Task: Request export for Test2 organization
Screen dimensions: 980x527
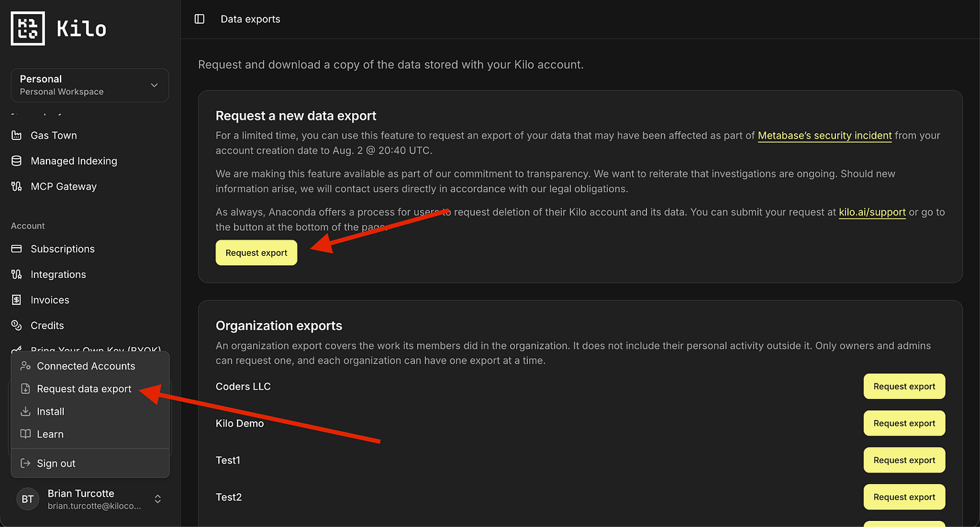Action: 904,497
